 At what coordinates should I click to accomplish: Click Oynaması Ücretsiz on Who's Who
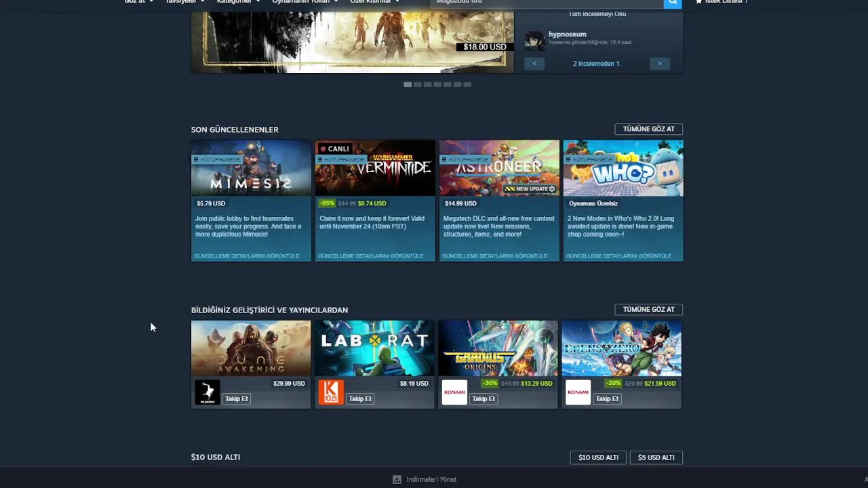click(593, 203)
